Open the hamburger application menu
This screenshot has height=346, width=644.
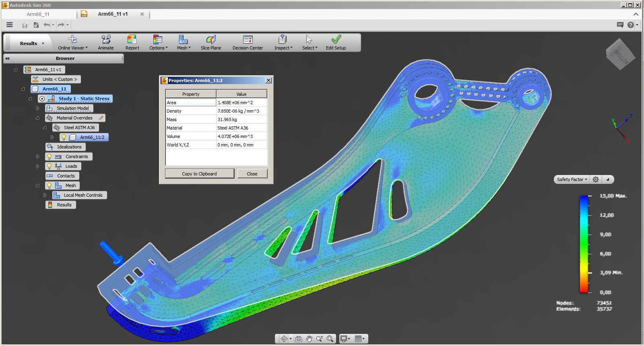click(x=10, y=25)
